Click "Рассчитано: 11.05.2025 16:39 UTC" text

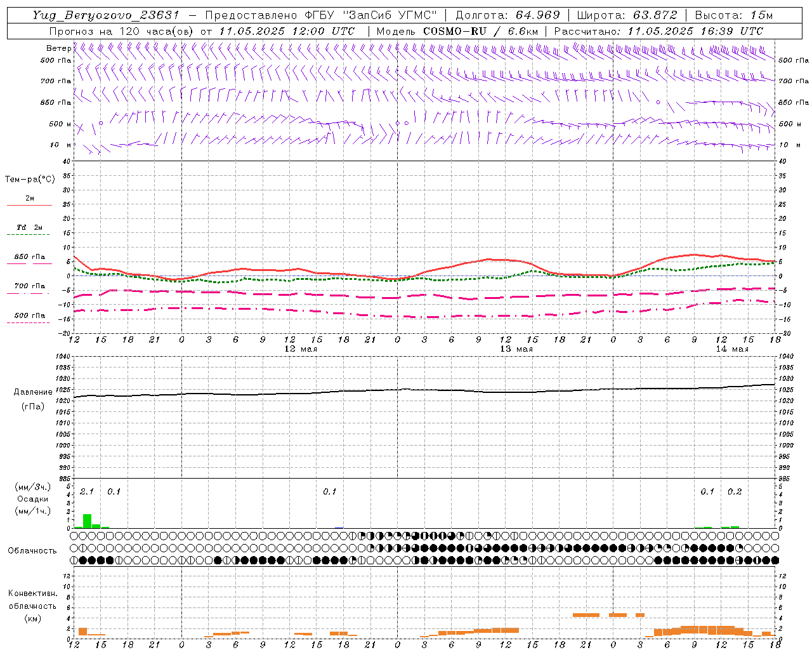point(658,31)
